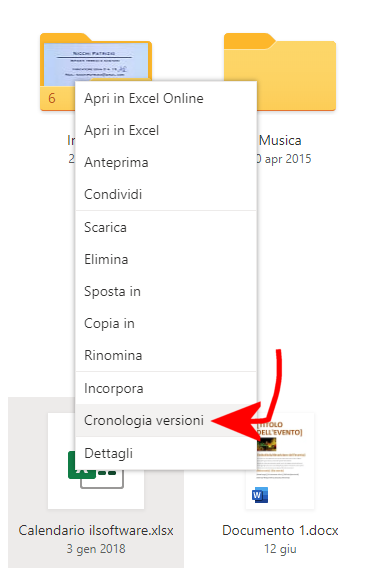Click the 'Calendario ilsoftware.xlsx' file name
Viewport: 379px width, 583px height.
96,530
